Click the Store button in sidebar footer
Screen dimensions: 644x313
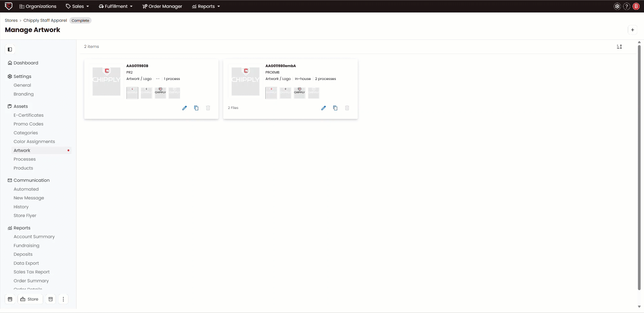29,299
